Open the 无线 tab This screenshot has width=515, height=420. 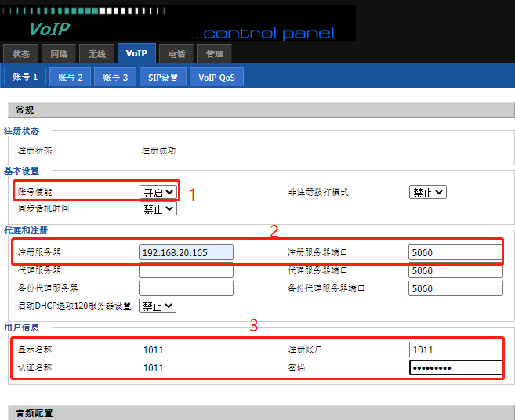coord(96,54)
